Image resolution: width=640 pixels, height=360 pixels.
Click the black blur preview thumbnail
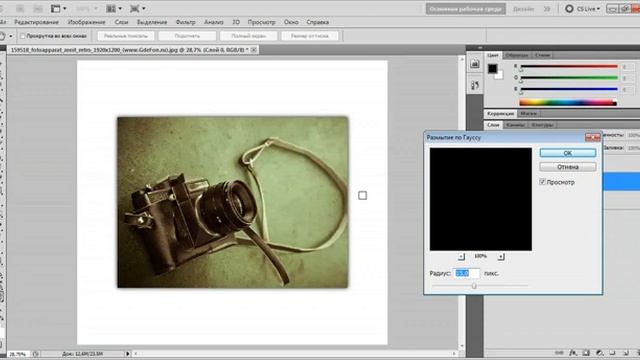coord(480,199)
